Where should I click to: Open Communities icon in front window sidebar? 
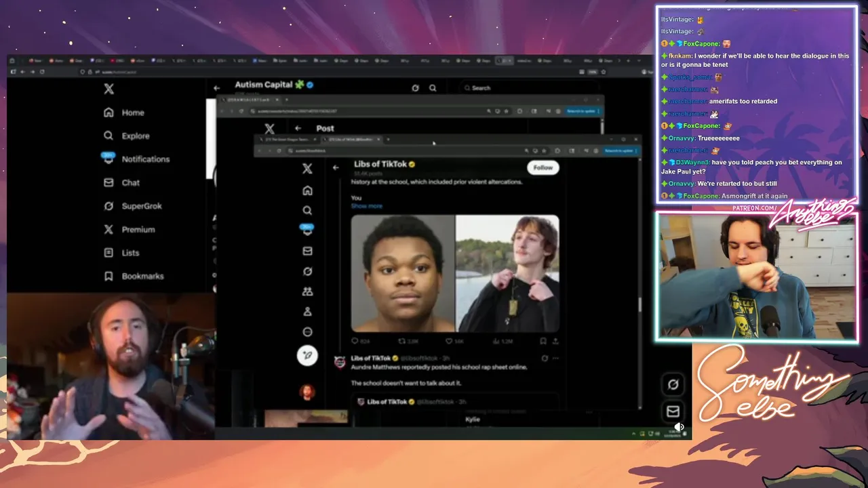point(307,291)
